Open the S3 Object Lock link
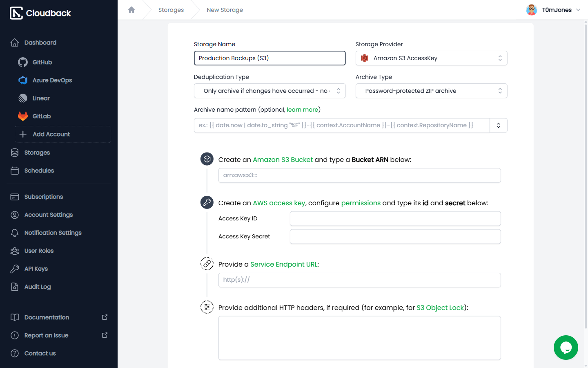The height and width of the screenshot is (368, 588). pyautogui.click(x=440, y=307)
